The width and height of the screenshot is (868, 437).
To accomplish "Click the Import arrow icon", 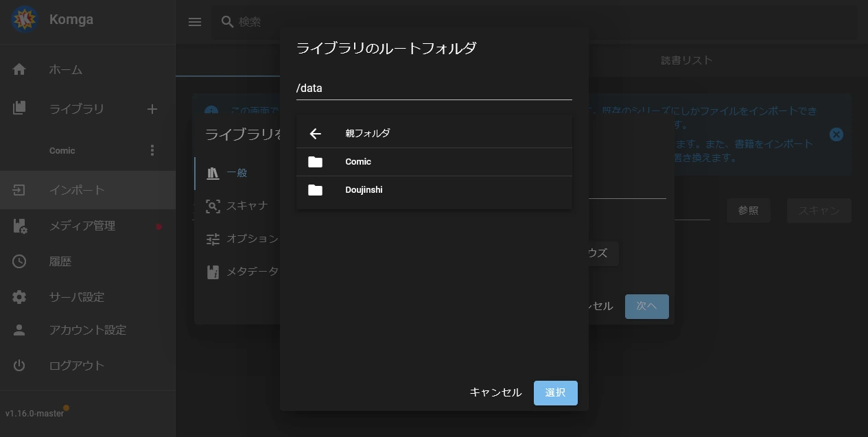I will [19, 190].
